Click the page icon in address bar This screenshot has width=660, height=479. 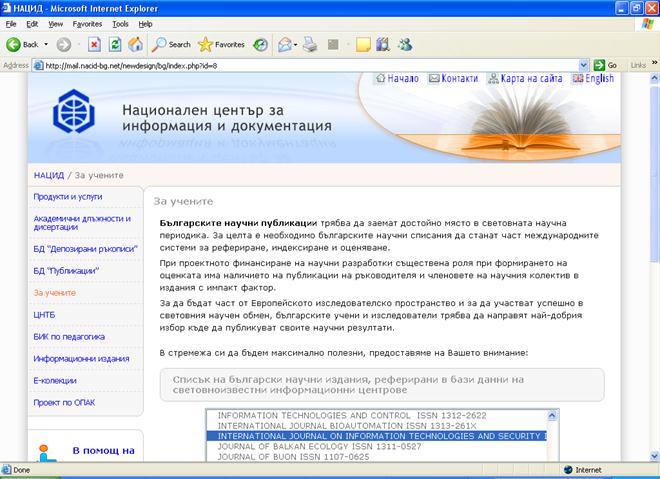pos(38,65)
